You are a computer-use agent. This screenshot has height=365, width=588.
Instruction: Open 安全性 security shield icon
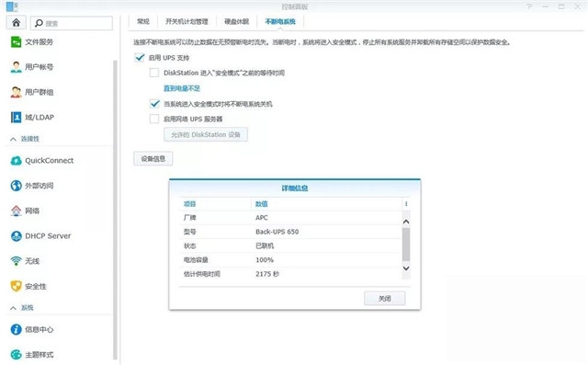click(x=17, y=286)
